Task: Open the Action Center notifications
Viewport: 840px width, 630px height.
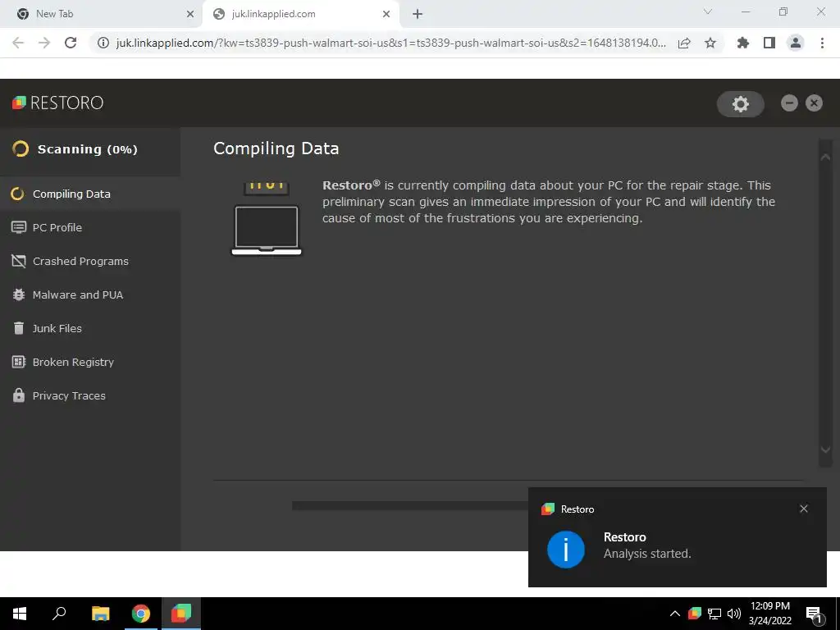Action: tap(814, 614)
